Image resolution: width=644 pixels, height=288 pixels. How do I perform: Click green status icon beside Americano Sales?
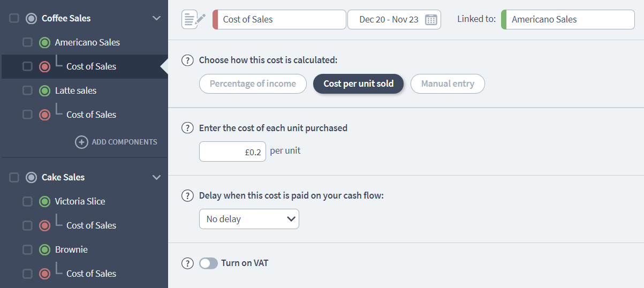pyautogui.click(x=45, y=42)
